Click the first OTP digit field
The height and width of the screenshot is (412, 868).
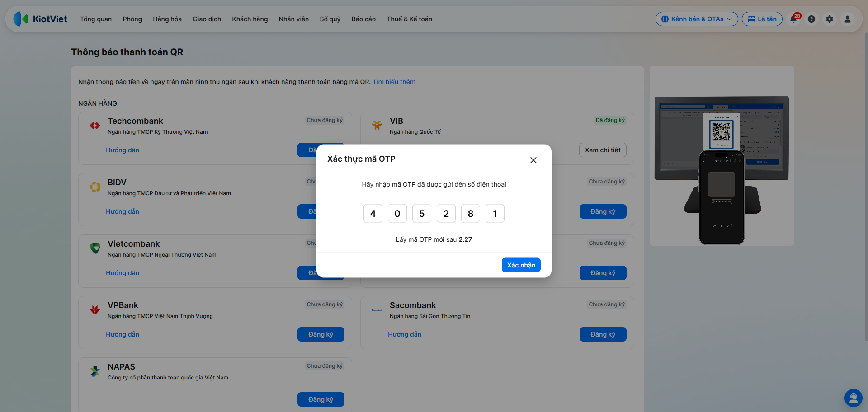tap(373, 214)
